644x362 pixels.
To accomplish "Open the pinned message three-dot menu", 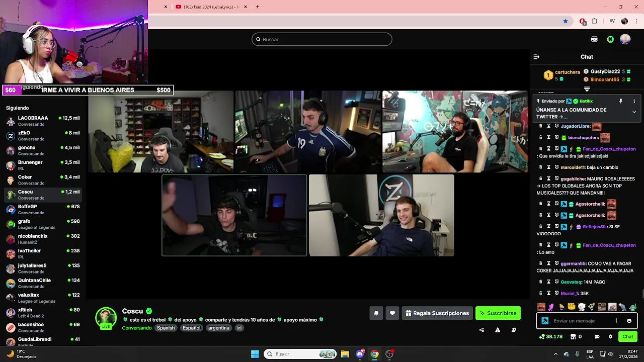I will click(634, 101).
